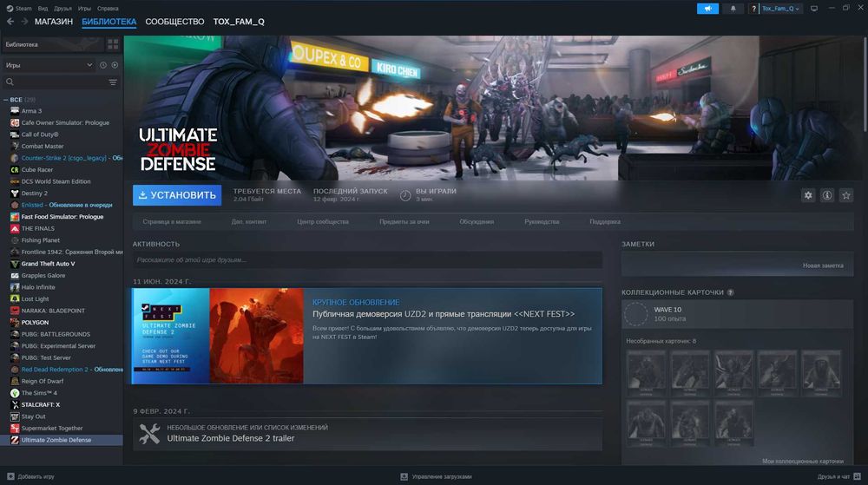Click the recent clock filter icon
The image size is (868, 485).
coord(103,65)
